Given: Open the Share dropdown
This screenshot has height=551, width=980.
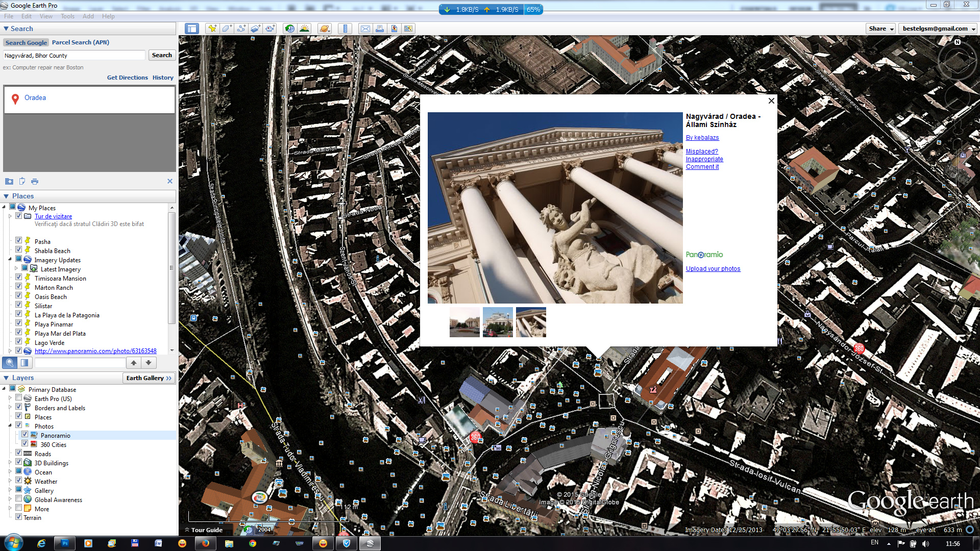Looking at the screenshot, I should [x=880, y=29].
